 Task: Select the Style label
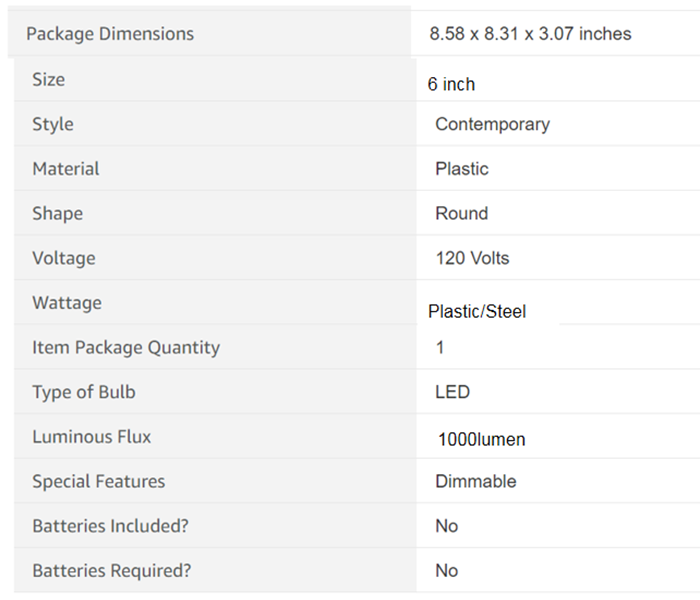[53, 125]
